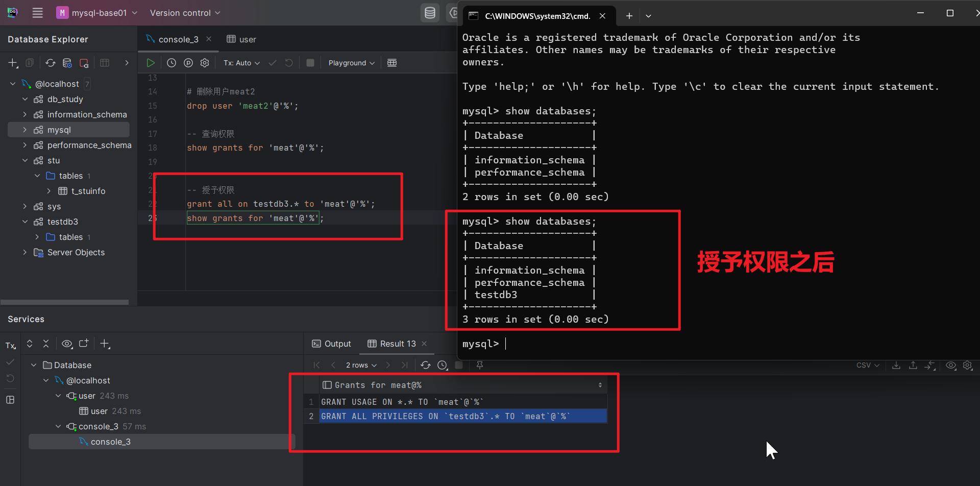
Task: Open the query history clock icon
Action: tap(171, 63)
